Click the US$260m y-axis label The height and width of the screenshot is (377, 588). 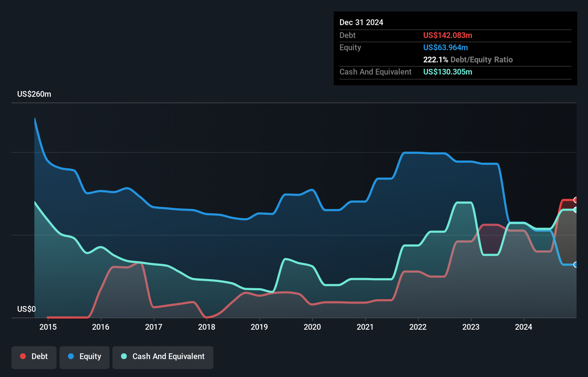(34, 94)
